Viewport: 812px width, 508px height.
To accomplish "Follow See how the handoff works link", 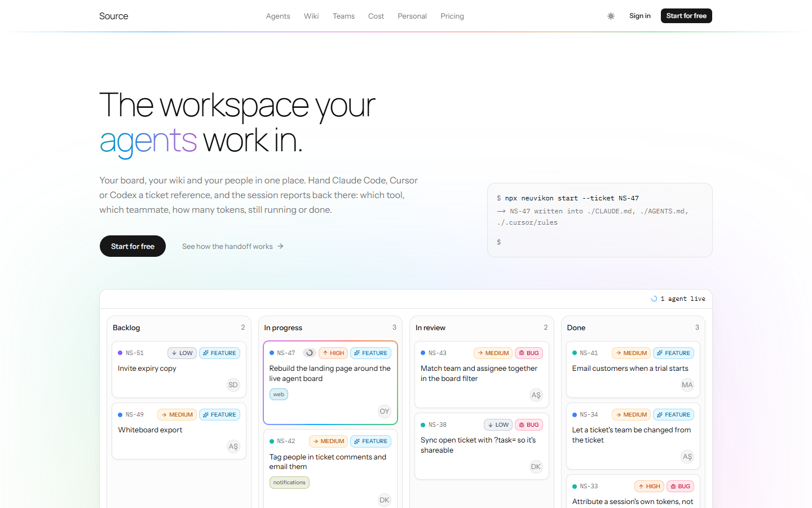I will [232, 246].
